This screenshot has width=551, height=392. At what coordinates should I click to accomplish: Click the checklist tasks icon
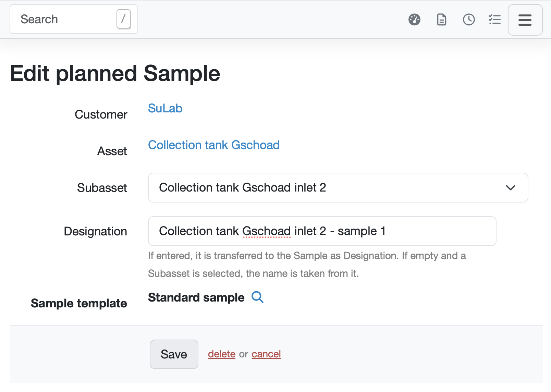pos(494,20)
